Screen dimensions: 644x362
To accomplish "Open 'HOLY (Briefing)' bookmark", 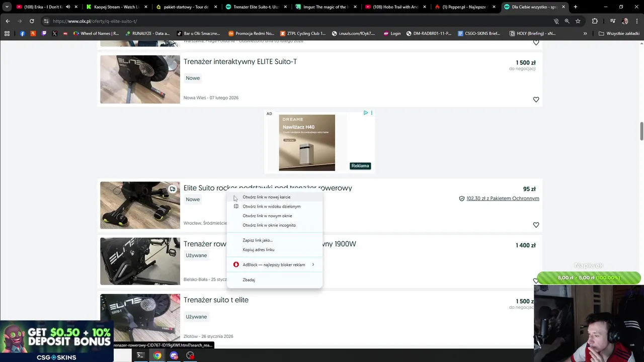I will click(x=532, y=33).
